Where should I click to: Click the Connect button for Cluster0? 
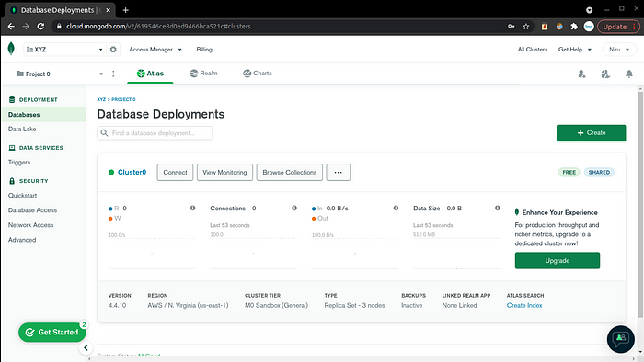(x=175, y=172)
